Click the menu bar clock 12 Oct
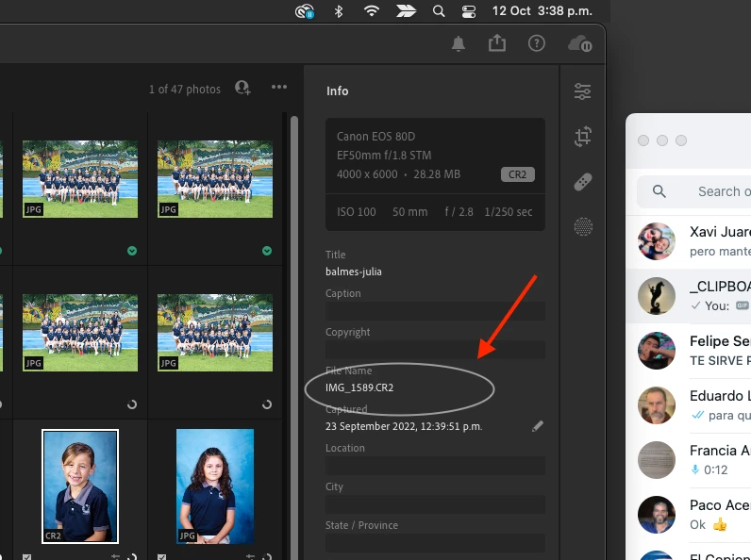751x560 pixels. tap(542, 10)
